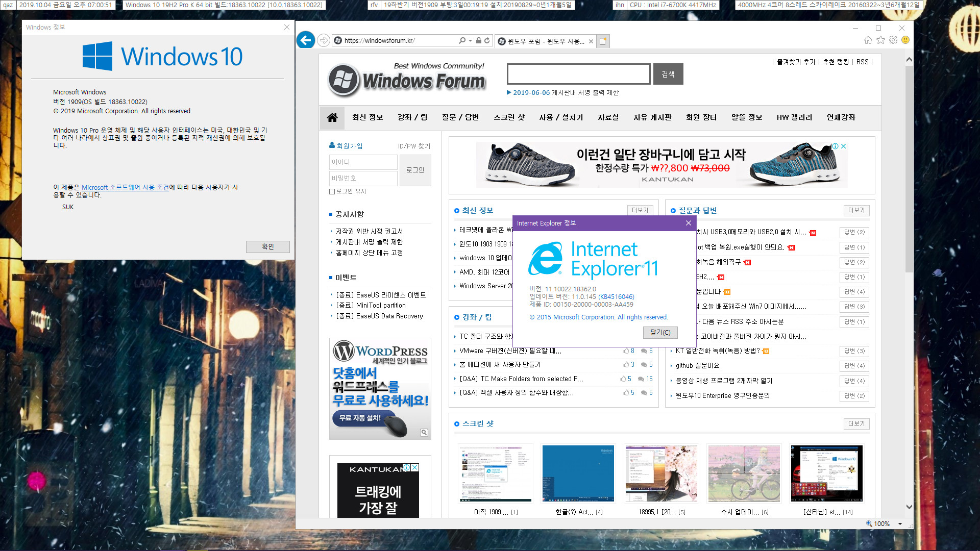
Task: Click the address bar search magnifier icon
Action: [462, 40]
